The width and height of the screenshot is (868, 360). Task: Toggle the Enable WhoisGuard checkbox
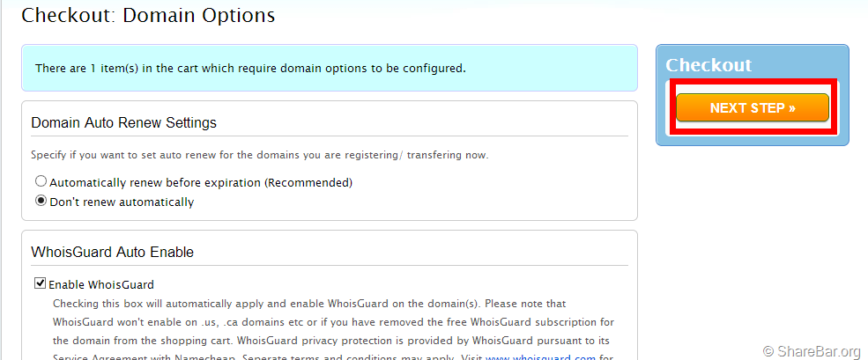pos(40,283)
